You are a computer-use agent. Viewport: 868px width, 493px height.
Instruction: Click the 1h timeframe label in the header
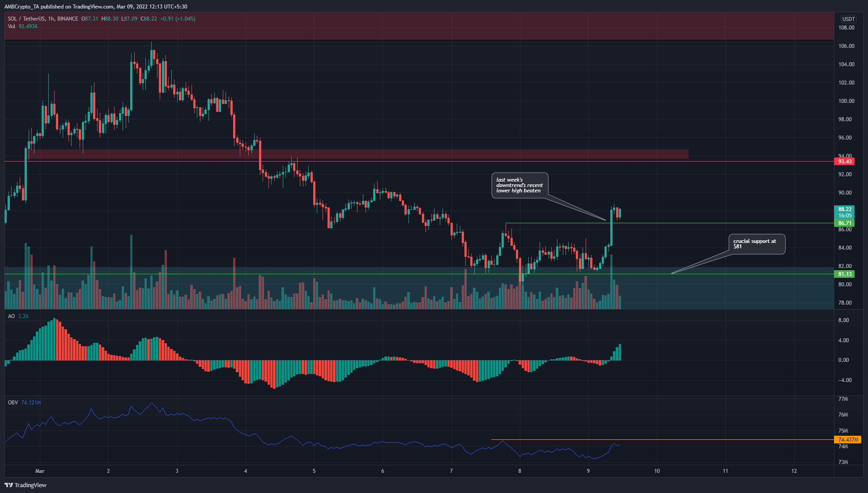(x=51, y=19)
